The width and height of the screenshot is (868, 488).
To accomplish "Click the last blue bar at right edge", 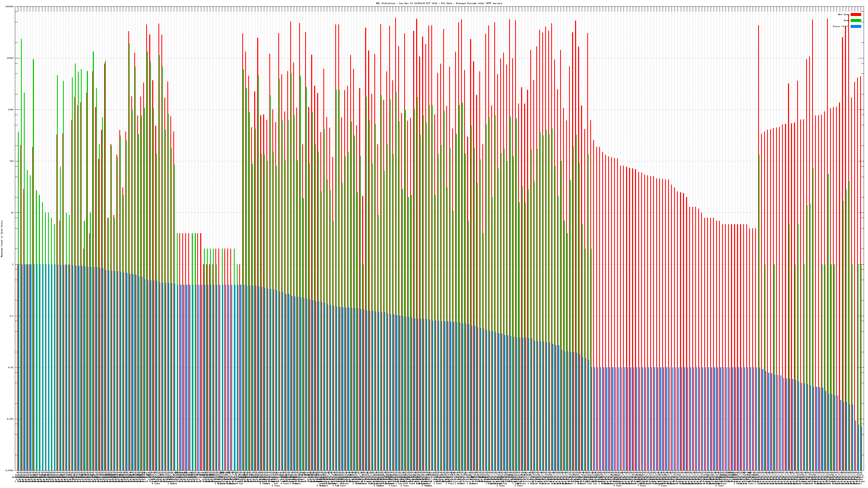I will [x=861, y=448].
